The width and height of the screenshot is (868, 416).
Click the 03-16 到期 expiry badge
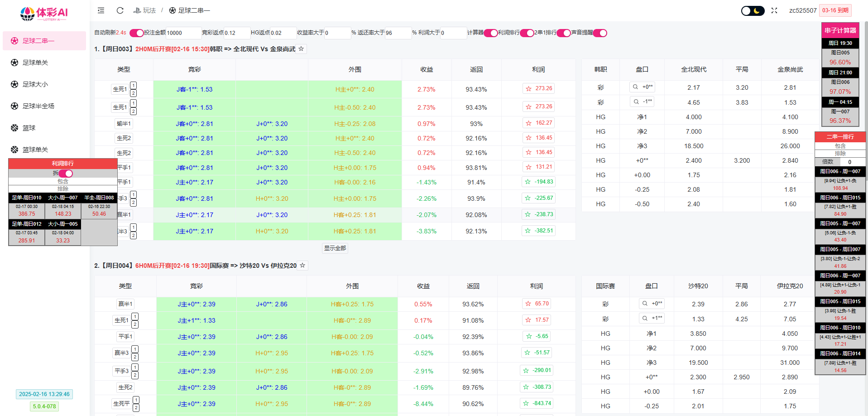click(835, 10)
